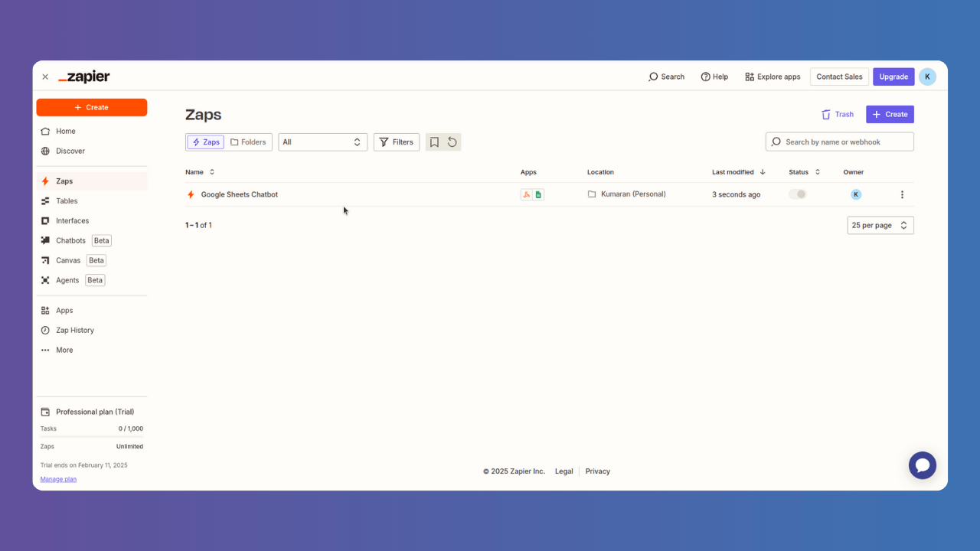Sort by Last modified column

[x=739, y=172]
